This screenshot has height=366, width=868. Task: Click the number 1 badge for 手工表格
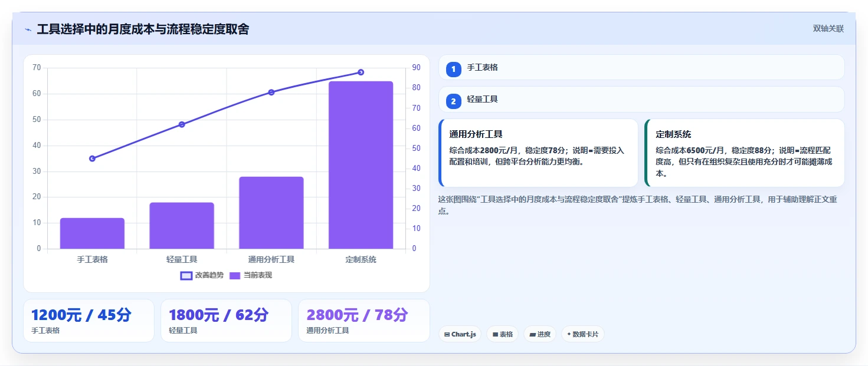click(x=453, y=70)
